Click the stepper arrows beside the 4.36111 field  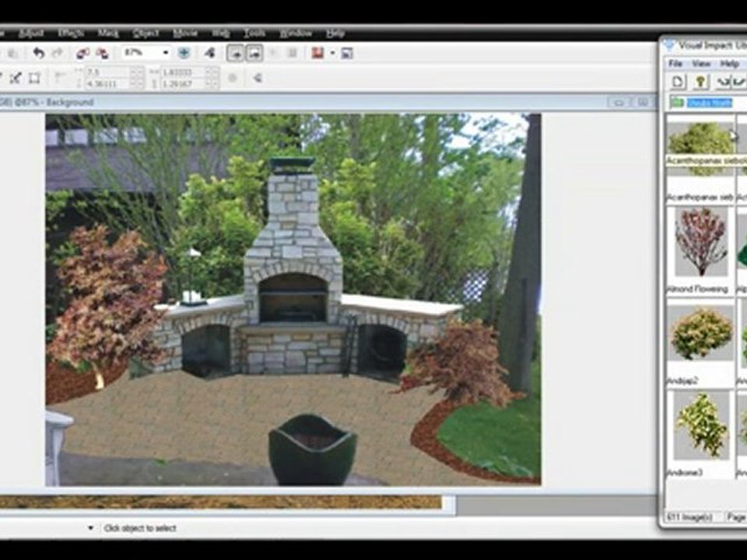click(x=137, y=84)
